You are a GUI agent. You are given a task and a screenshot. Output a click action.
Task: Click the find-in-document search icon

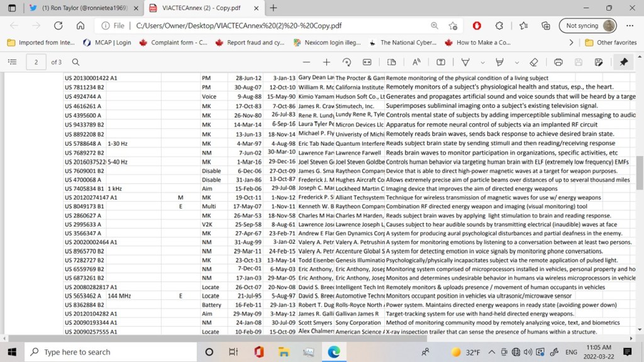(x=75, y=62)
